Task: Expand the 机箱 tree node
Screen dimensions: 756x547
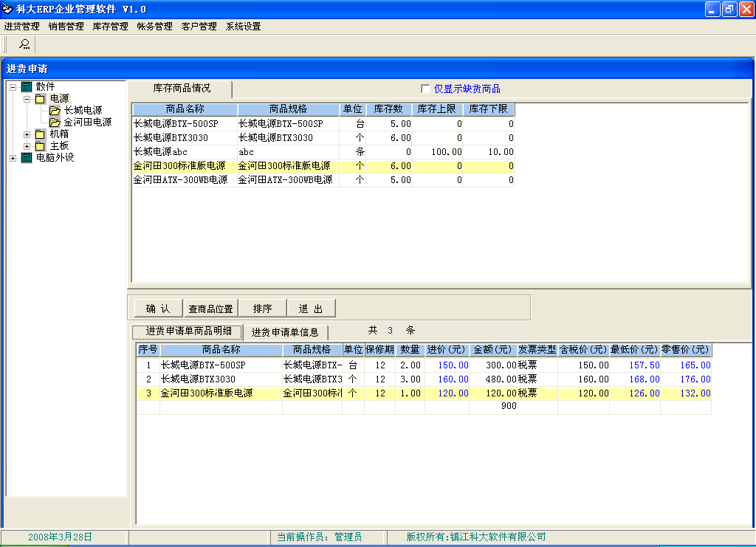Action: (x=27, y=134)
